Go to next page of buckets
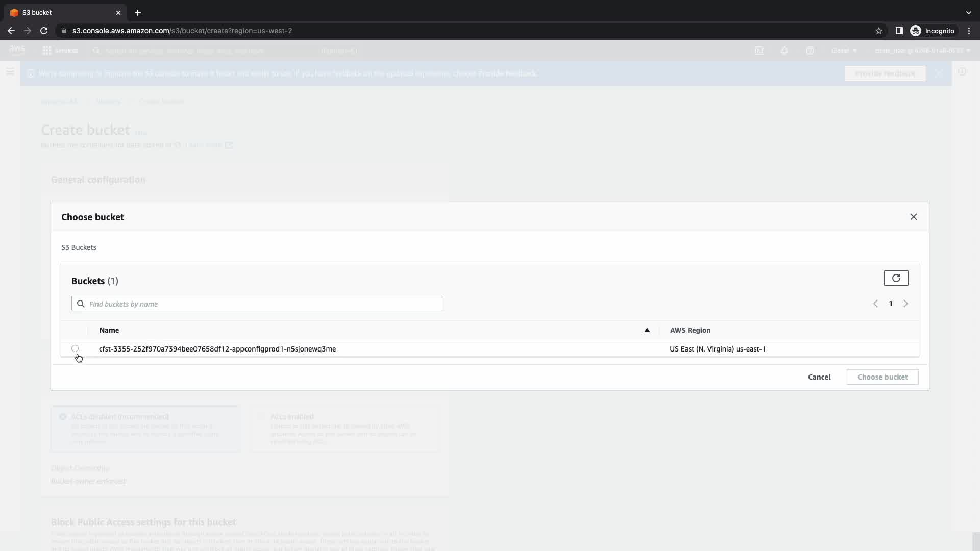980x551 pixels. [x=905, y=304]
